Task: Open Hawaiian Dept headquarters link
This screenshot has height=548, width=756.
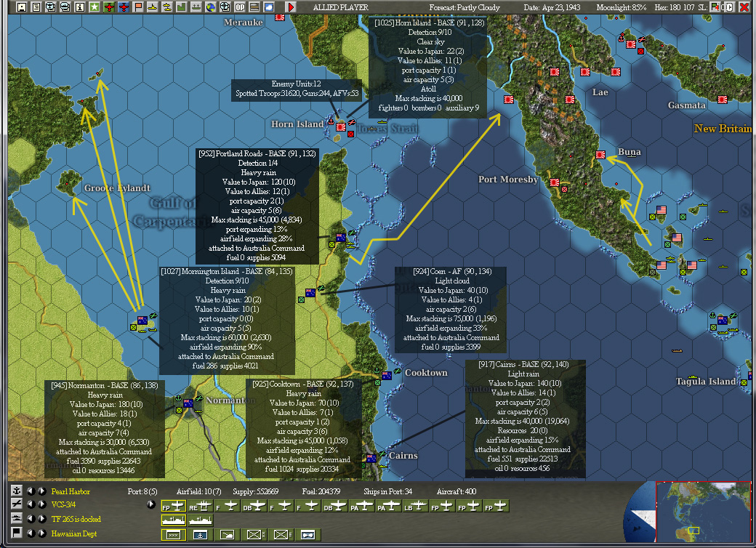Action: click(x=73, y=533)
